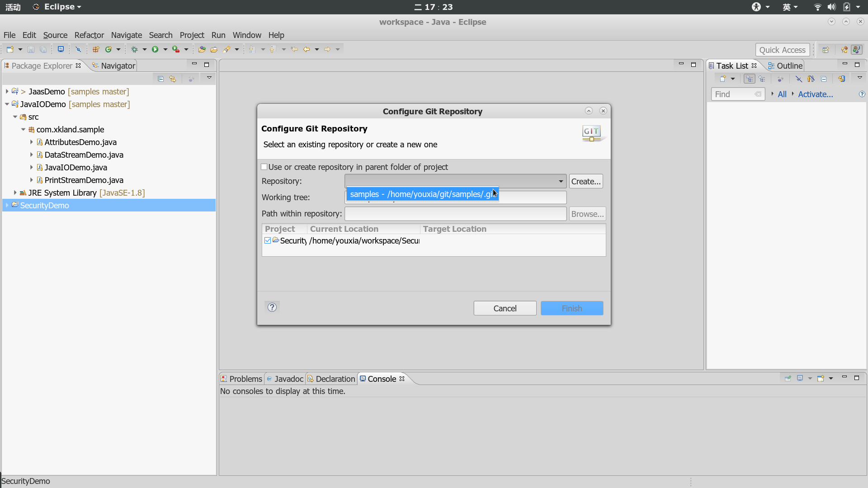Check Use or create repository in parent folder
The image size is (868, 488).
point(264,167)
